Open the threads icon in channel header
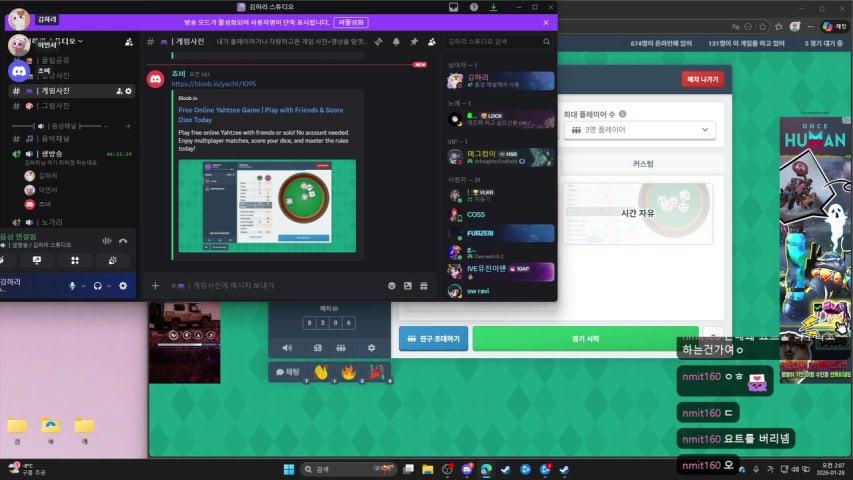The height and width of the screenshot is (480, 853). coord(378,41)
